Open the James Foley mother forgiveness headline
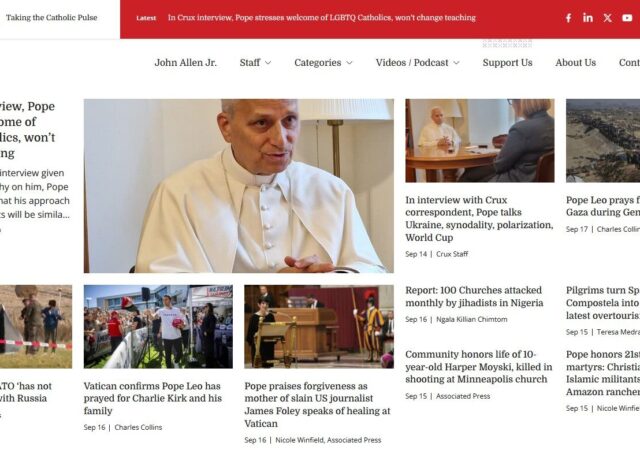 (x=317, y=405)
